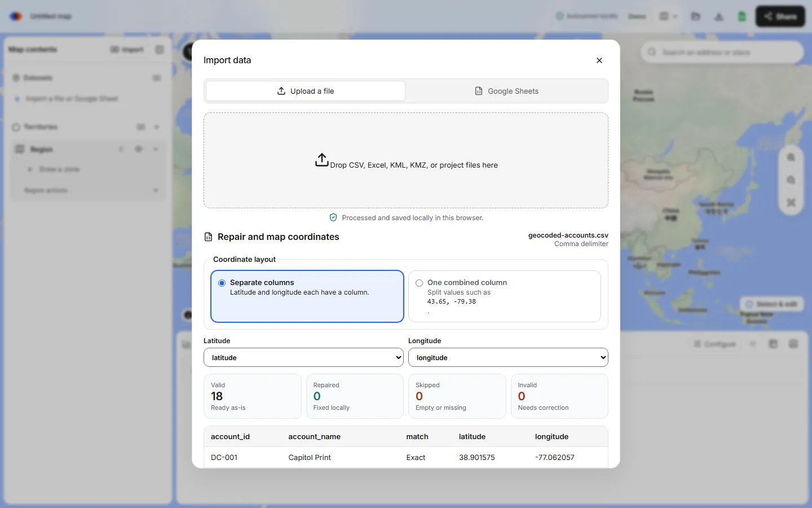Close the Import data dialog
812x508 pixels.
coord(599,60)
